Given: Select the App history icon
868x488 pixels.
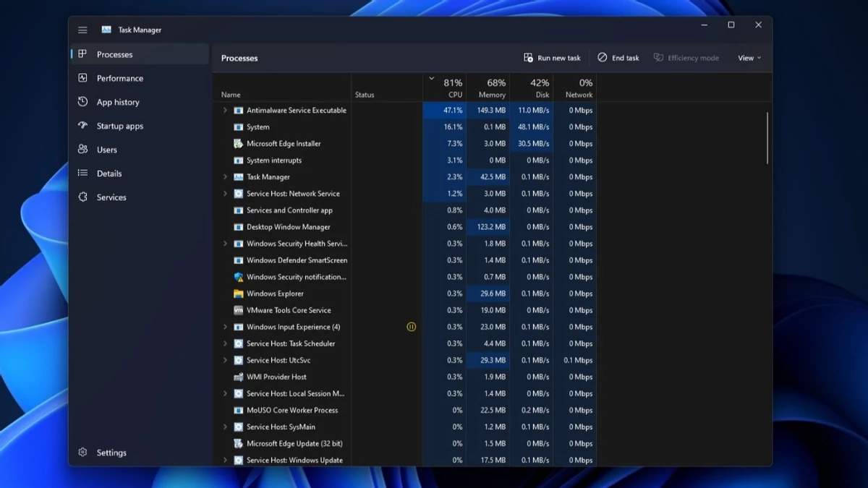Looking at the screenshot, I should point(83,102).
